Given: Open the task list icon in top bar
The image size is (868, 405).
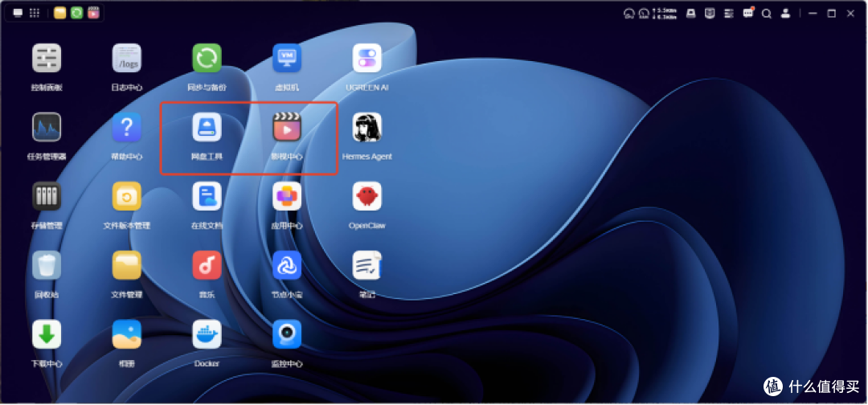Looking at the screenshot, I should (729, 14).
